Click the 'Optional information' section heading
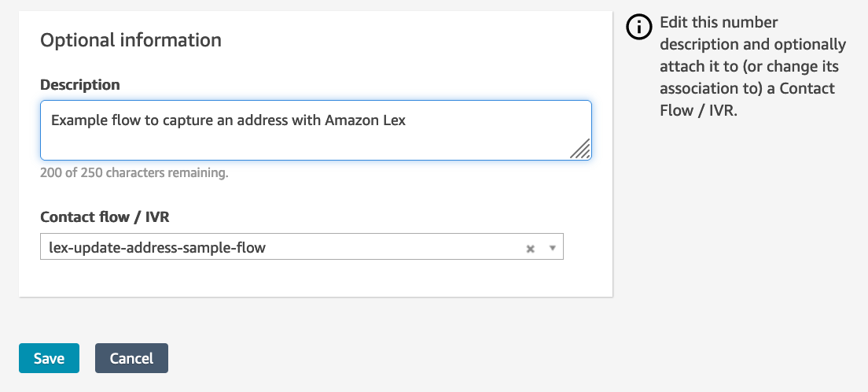The image size is (868, 392). click(131, 39)
